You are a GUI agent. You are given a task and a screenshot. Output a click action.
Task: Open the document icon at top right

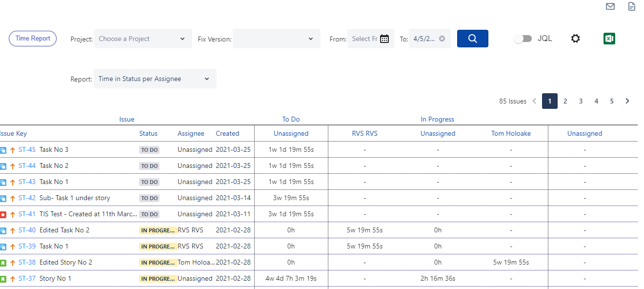click(632, 6)
